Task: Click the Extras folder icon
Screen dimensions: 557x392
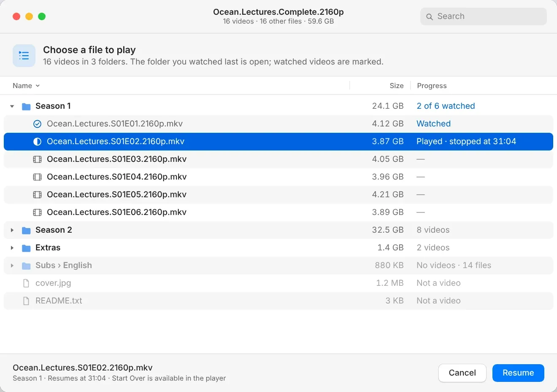Action: coord(26,248)
